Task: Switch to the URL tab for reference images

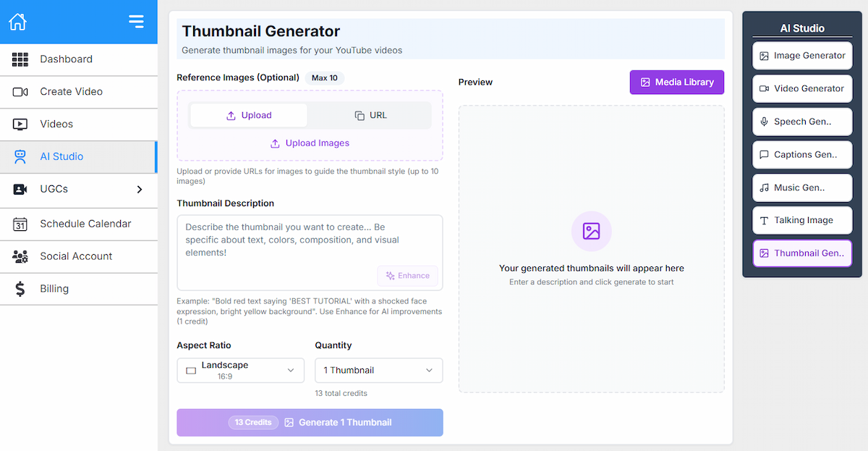Action: point(370,115)
